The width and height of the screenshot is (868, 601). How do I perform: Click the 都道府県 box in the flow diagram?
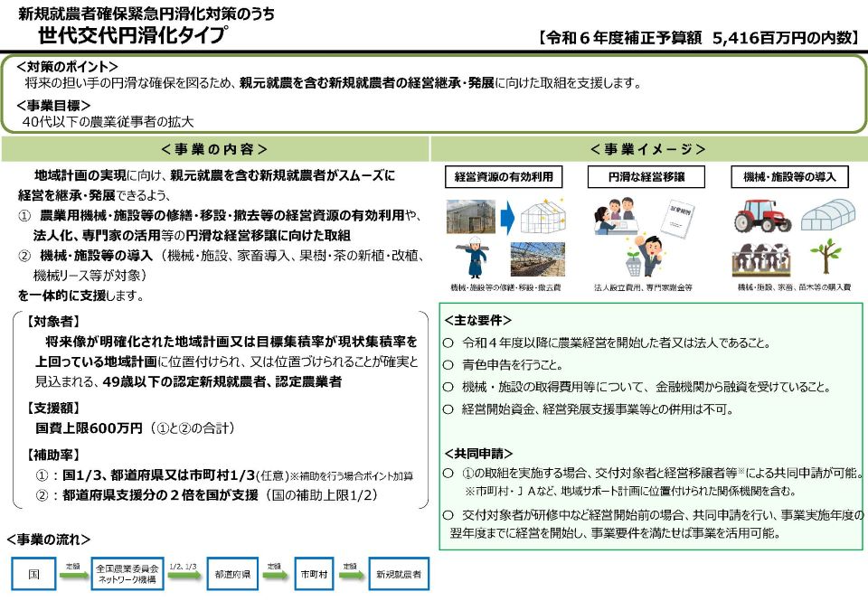coord(231,573)
